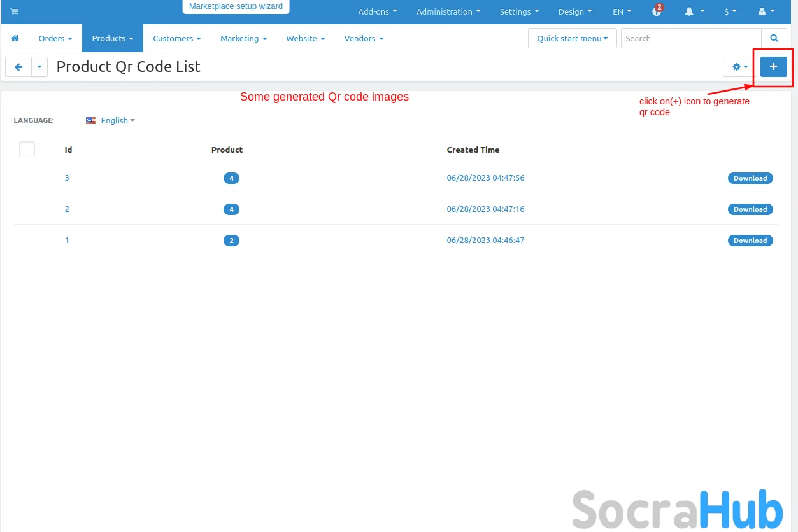Click the back arrow button

[18, 67]
